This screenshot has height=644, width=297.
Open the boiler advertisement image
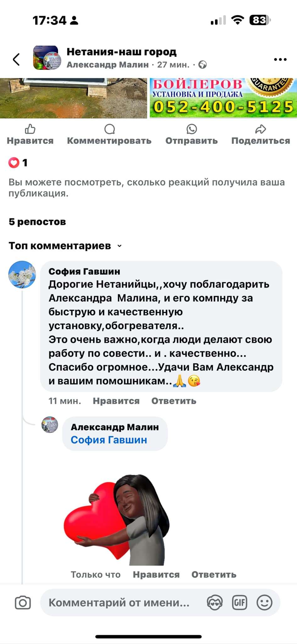[223, 98]
